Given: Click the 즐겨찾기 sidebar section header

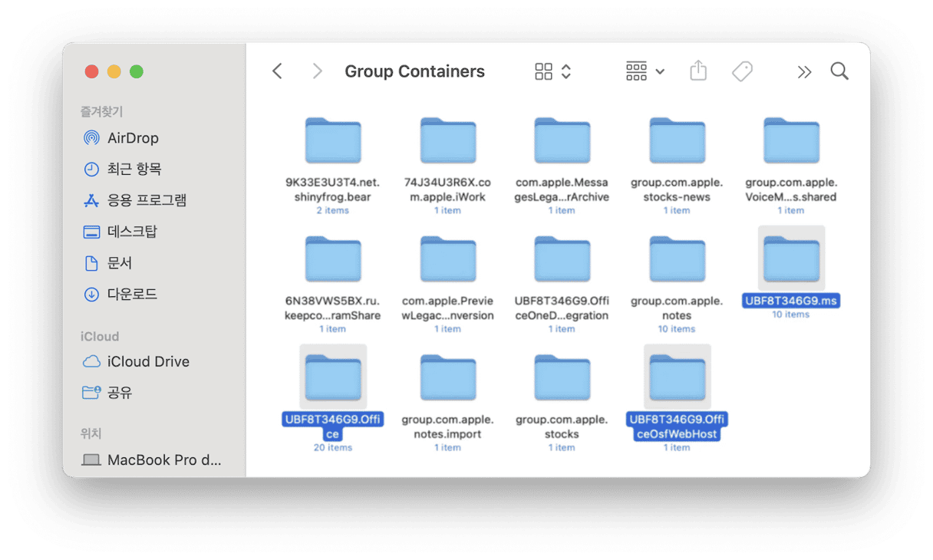Looking at the screenshot, I should point(101,111).
